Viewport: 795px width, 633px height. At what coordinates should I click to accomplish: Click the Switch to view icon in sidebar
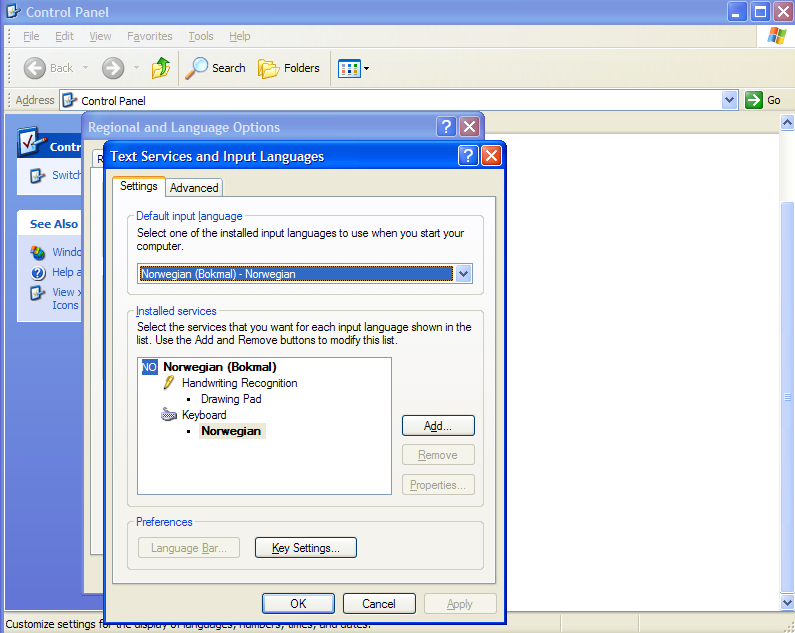pyautogui.click(x=37, y=175)
